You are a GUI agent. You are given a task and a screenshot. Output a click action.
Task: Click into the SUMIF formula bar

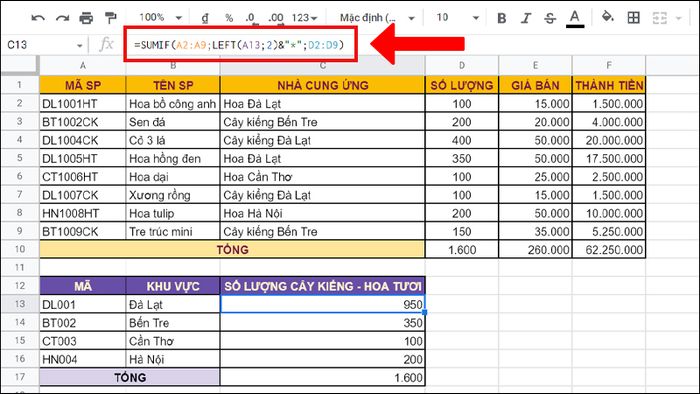point(240,45)
